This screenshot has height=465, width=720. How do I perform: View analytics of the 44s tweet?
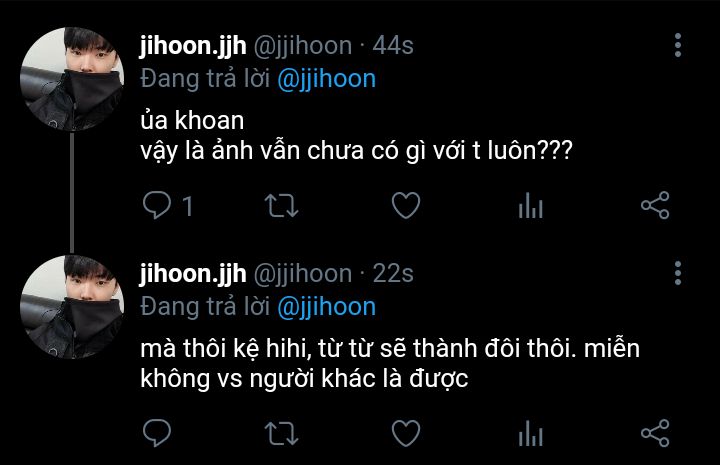531,205
